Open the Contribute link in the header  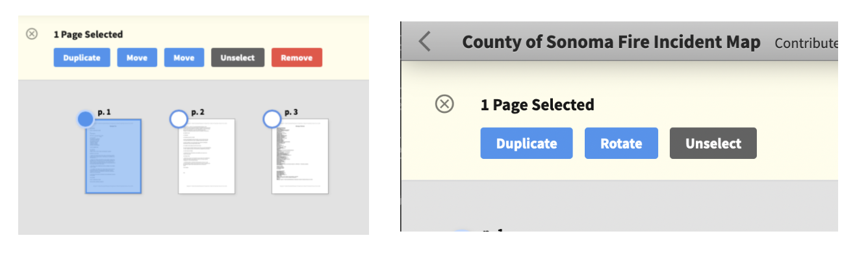click(x=806, y=43)
